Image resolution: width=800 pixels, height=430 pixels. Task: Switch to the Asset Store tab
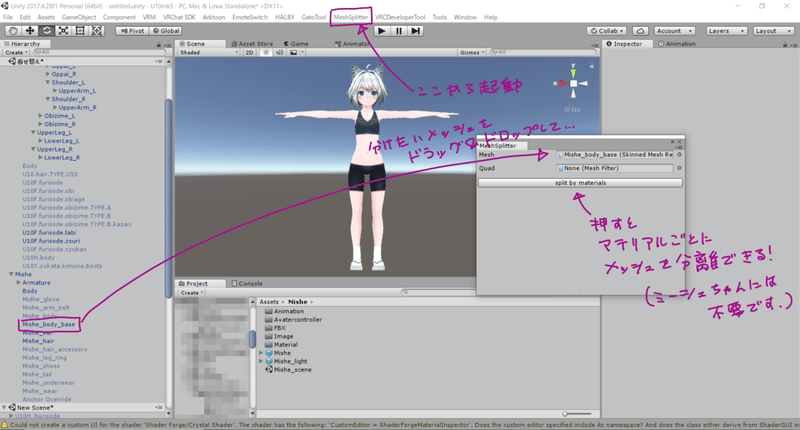[252, 44]
